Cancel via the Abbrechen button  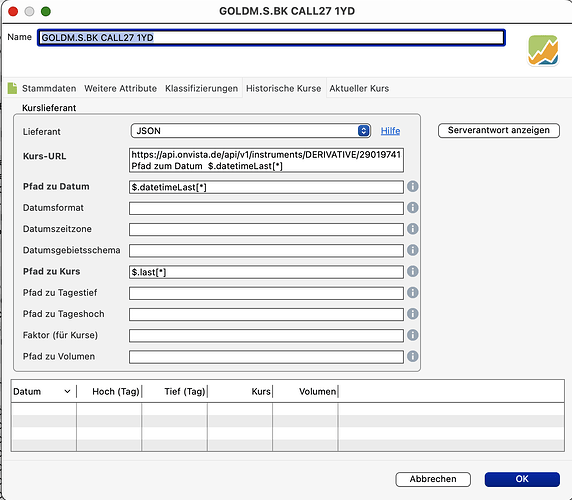point(433,479)
